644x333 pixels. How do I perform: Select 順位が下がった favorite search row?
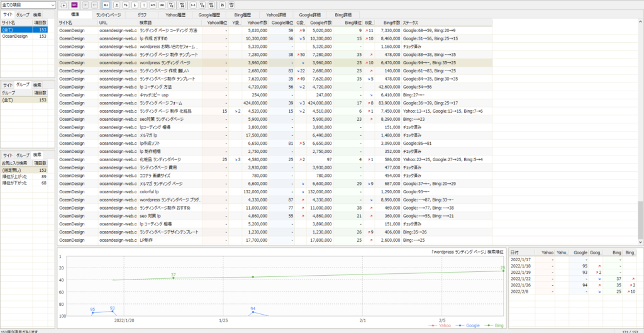pyautogui.click(x=25, y=183)
